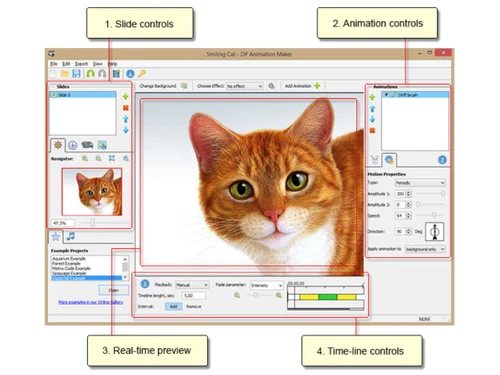Open the View menu

97,64
